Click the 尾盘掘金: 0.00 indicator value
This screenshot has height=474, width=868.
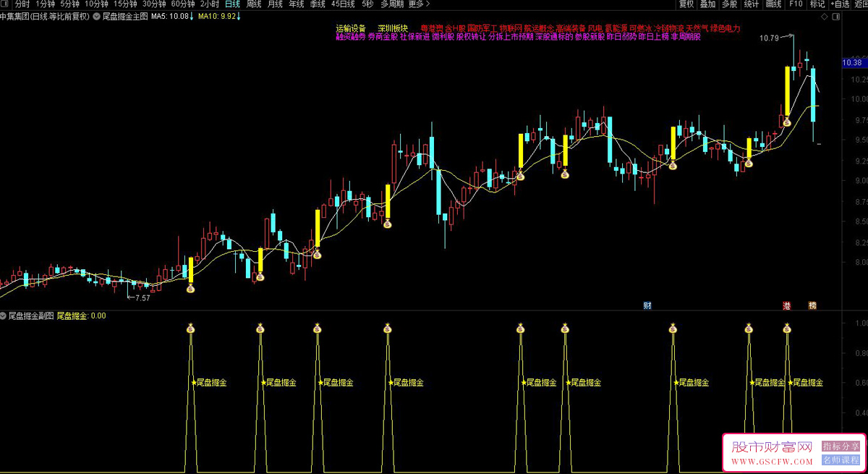click(x=81, y=316)
